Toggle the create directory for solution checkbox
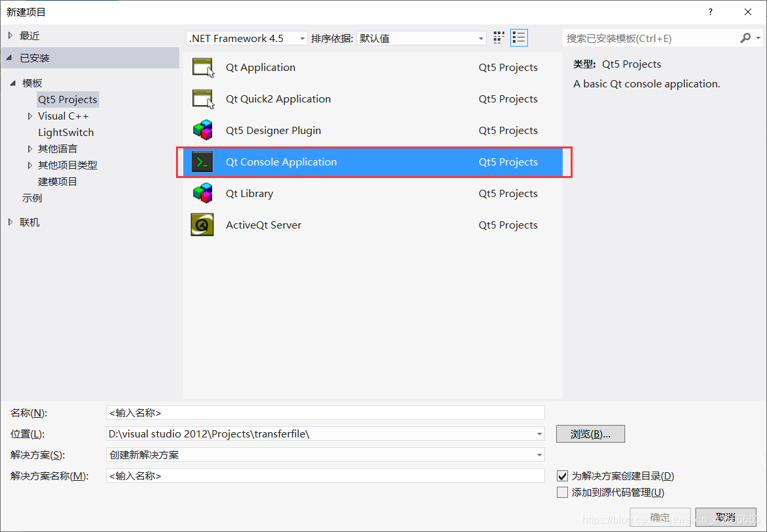Screen dimensions: 767x532 pyautogui.click(x=563, y=476)
